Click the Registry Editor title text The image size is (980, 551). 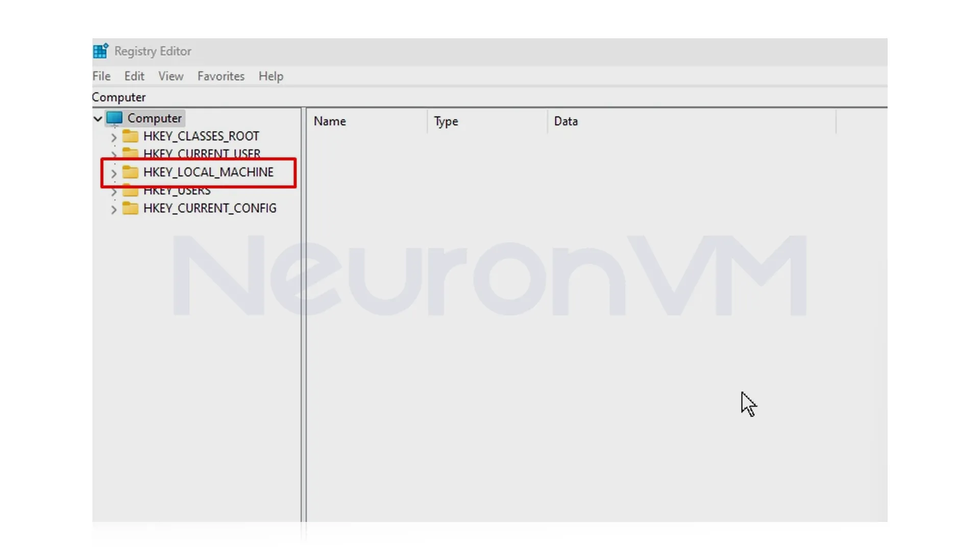point(153,51)
